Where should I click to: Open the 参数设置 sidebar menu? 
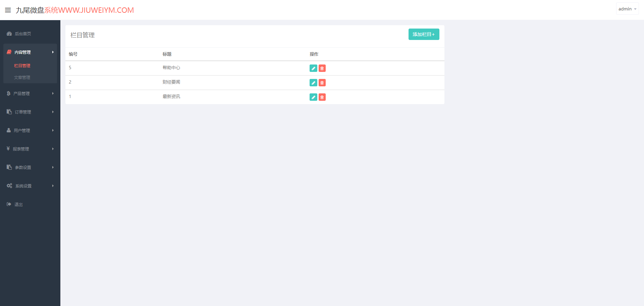(30, 167)
